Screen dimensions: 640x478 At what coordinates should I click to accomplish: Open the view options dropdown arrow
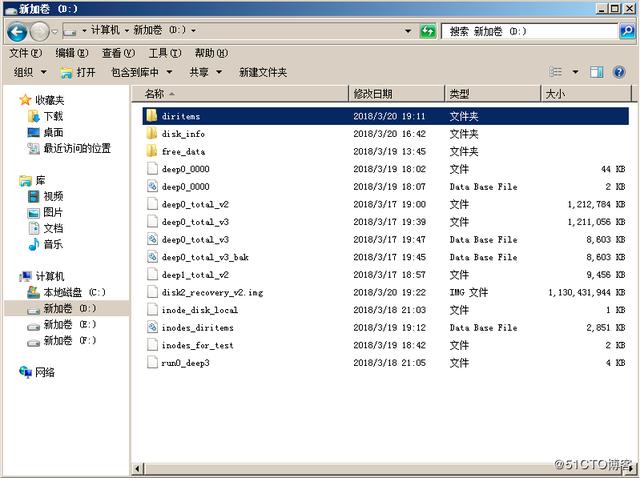coord(576,72)
